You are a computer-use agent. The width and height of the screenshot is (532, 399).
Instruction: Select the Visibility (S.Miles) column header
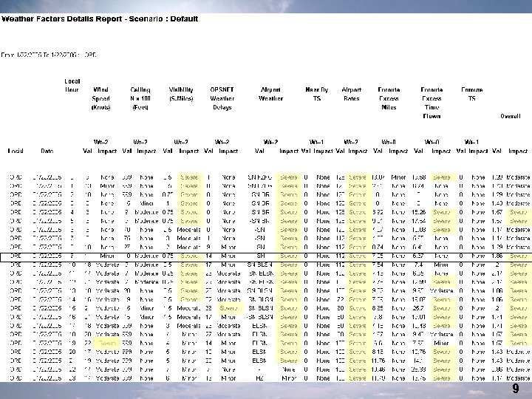[x=181, y=94]
